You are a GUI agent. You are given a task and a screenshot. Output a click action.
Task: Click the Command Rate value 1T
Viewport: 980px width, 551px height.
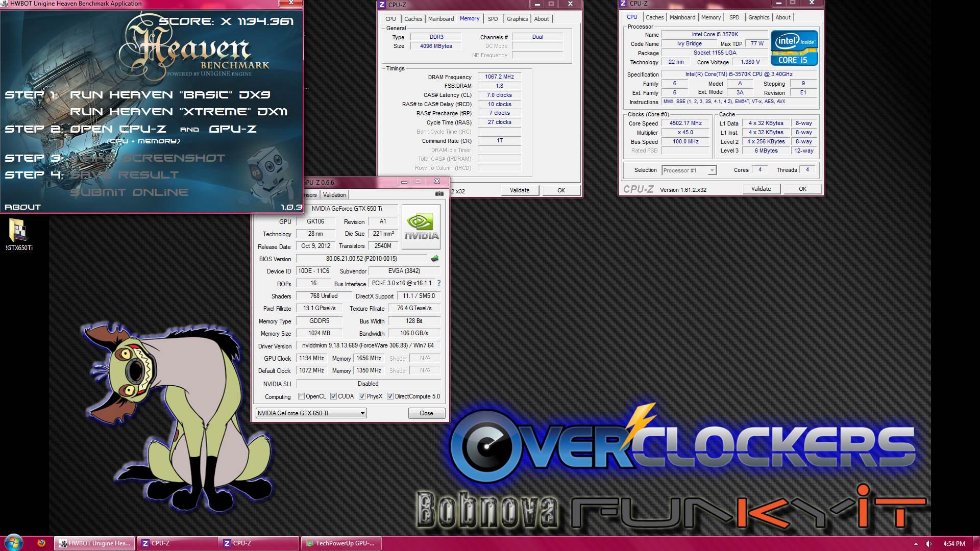[499, 141]
